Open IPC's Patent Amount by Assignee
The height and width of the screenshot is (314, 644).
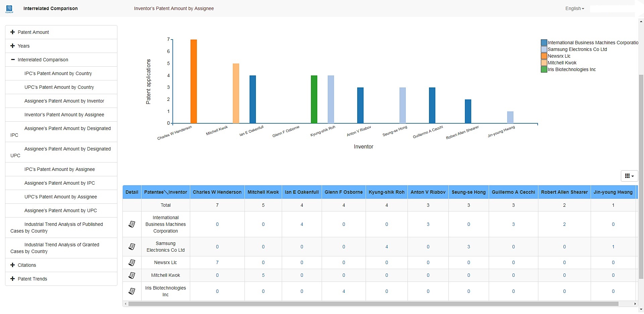coord(61,169)
